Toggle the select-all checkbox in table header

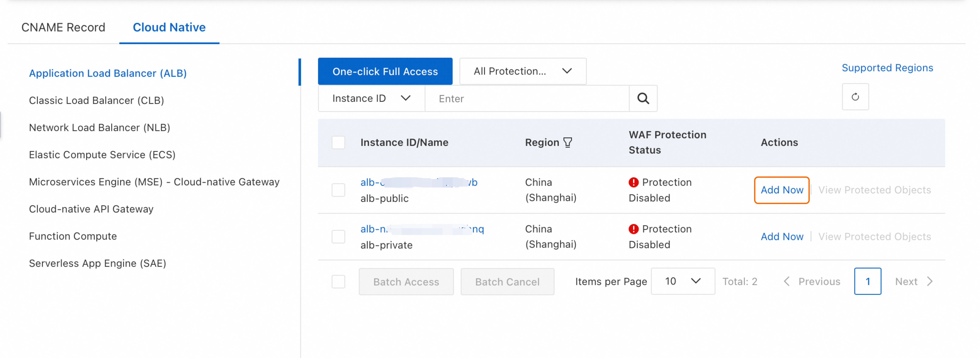[x=338, y=143]
